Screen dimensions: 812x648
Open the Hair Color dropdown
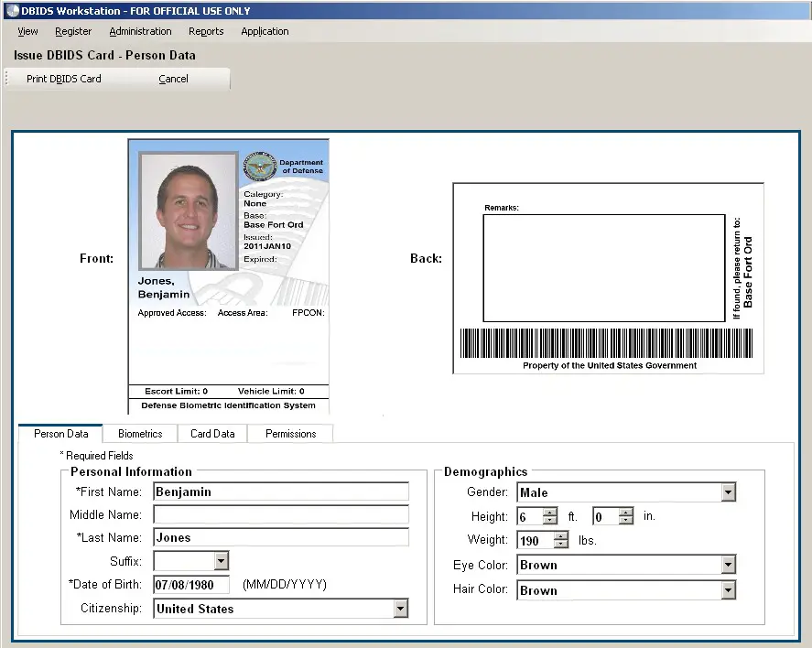pyautogui.click(x=729, y=590)
